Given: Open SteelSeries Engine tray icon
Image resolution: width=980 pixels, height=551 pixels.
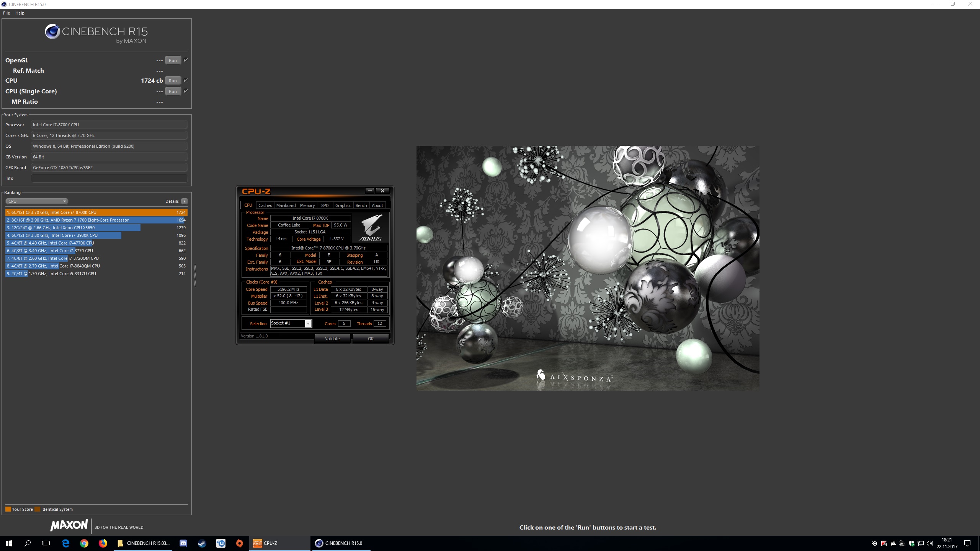Looking at the screenshot, I should tap(874, 543).
